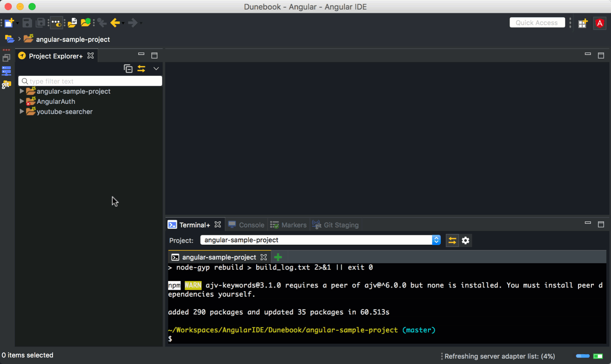This screenshot has height=364, width=611.
Task: Close the Terminal+ view tab
Action: coord(218,224)
